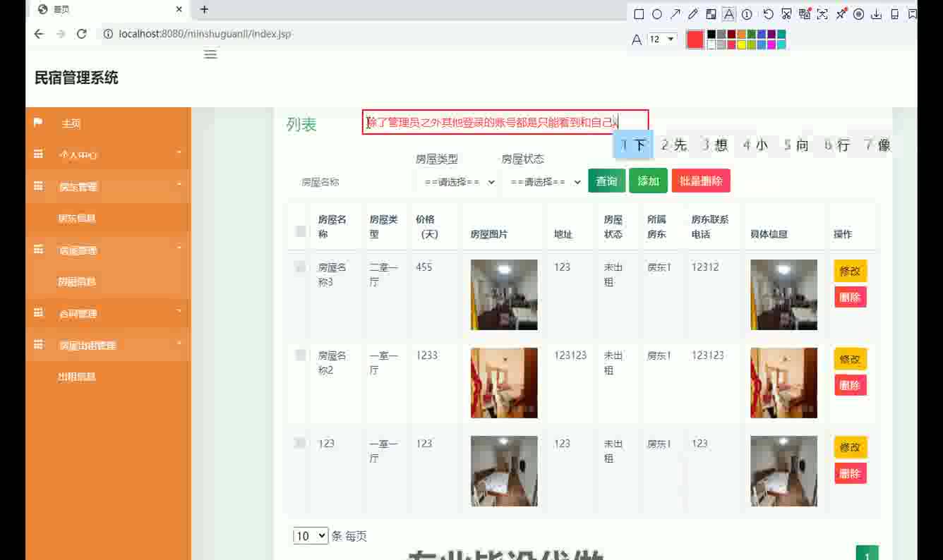Viewport: 943px width, 560px height.
Task: Click the red 批量删除 button
Action: click(x=701, y=181)
